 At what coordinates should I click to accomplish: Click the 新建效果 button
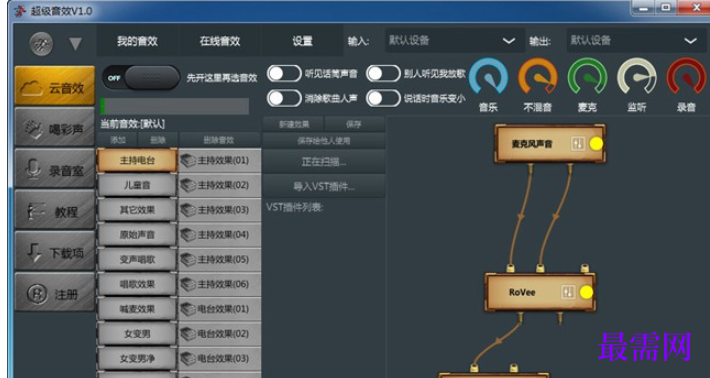pyautogui.click(x=293, y=124)
